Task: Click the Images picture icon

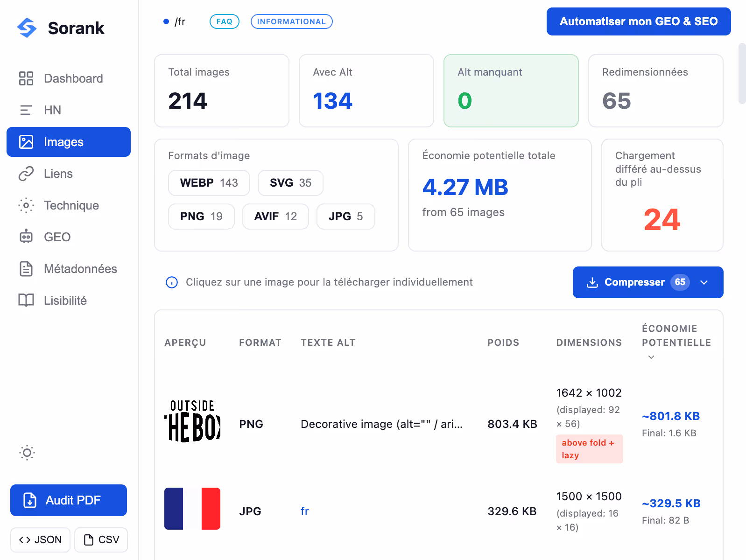Action: [26, 142]
